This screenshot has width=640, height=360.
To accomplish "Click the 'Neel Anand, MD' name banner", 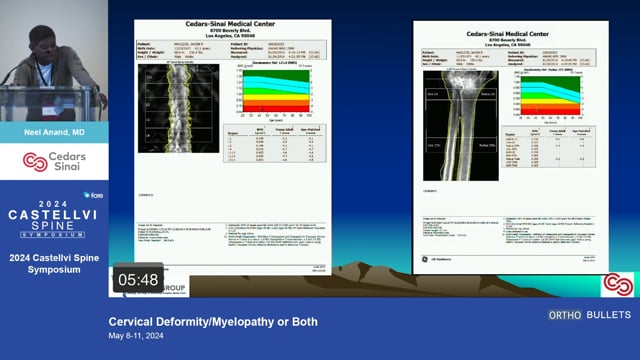I will (x=54, y=132).
